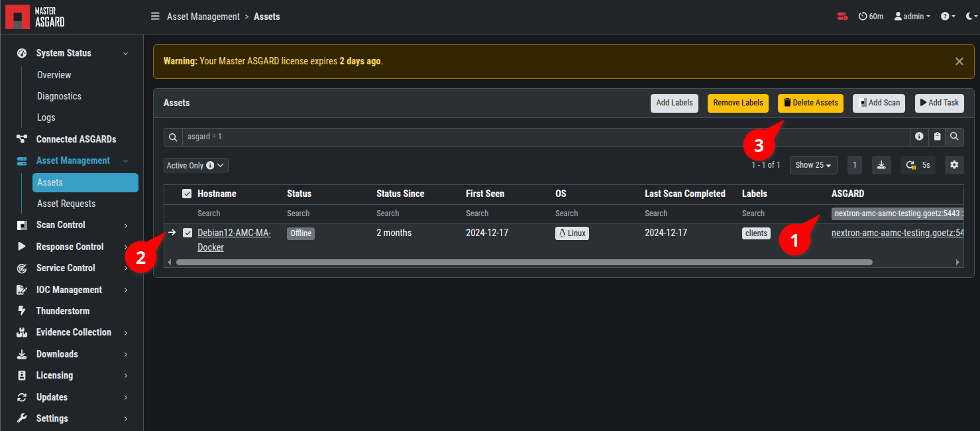This screenshot has width=980, height=431.
Task: Click the red server alert icon
Action: point(842,16)
